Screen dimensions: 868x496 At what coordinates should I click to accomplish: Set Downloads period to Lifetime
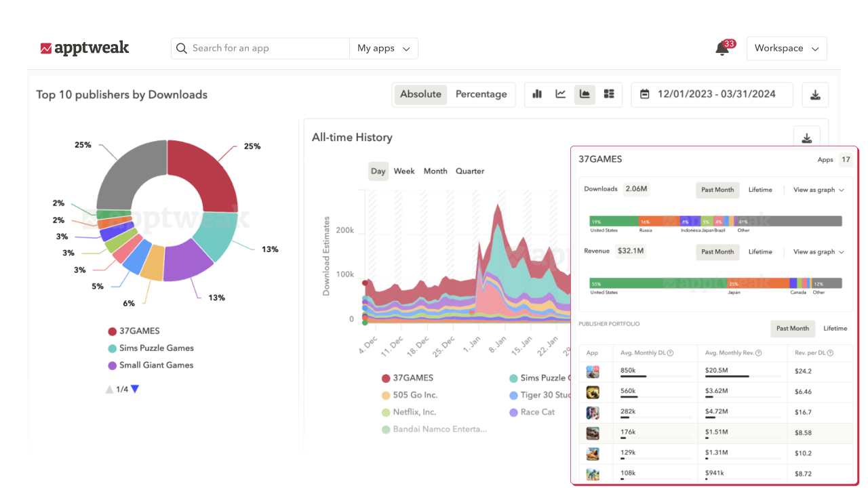[x=760, y=190]
